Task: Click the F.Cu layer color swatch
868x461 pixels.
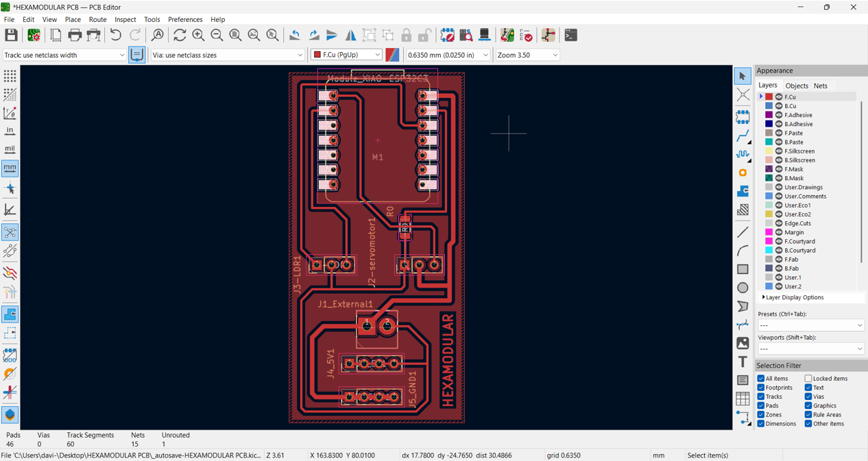Action: click(x=769, y=97)
